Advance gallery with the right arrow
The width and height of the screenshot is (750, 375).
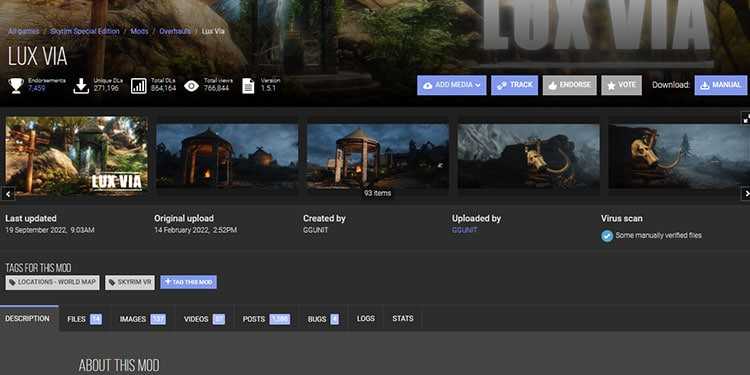(x=746, y=194)
